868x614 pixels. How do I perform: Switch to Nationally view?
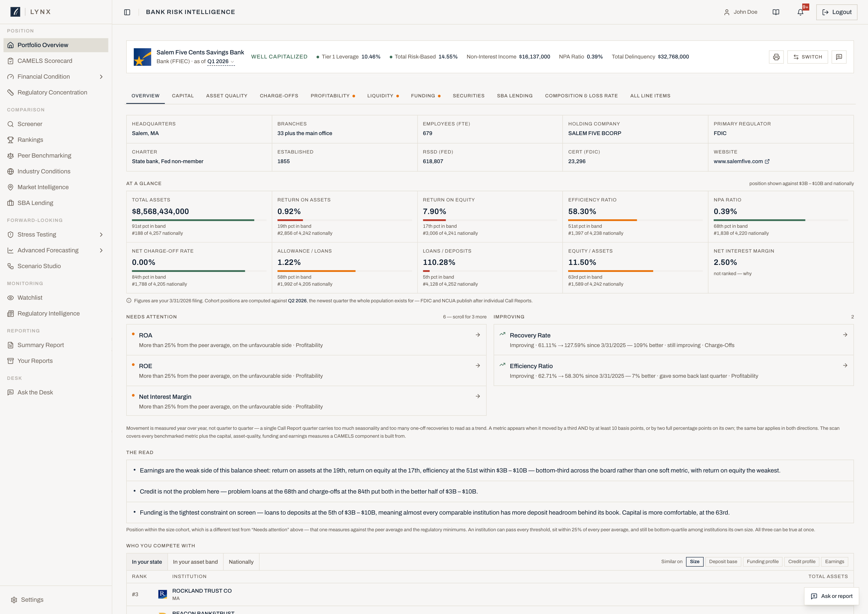click(x=241, y=562)
